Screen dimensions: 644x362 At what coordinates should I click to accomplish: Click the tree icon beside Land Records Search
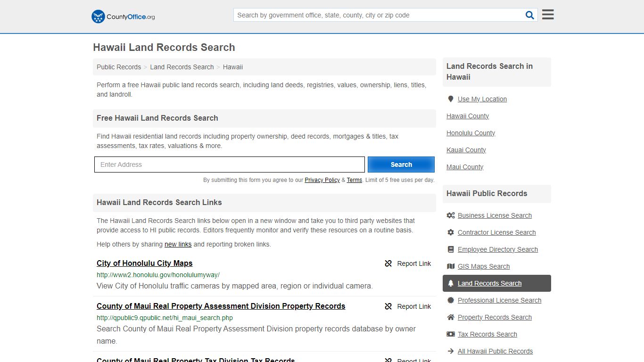click(x=451, y=283)
